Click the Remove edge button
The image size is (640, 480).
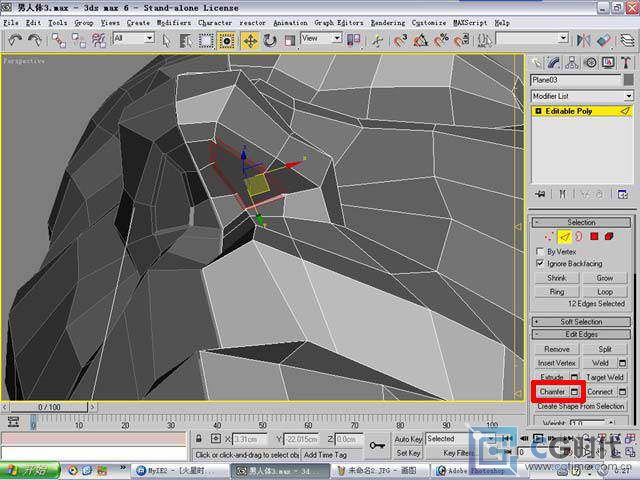click(556, 349)
